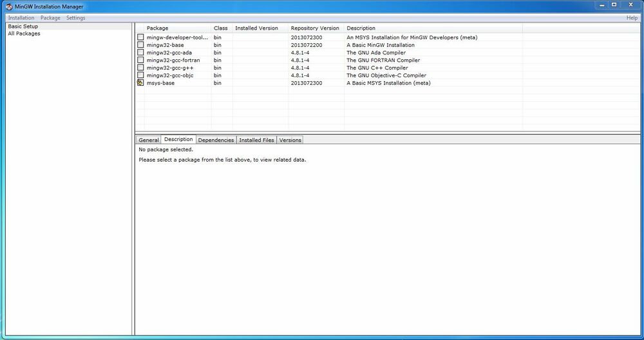The width and height of the screenshot is (644, 340).
Task: Toggle checkbox for mingw-developer-toolkit package
Action: point(140,37)
